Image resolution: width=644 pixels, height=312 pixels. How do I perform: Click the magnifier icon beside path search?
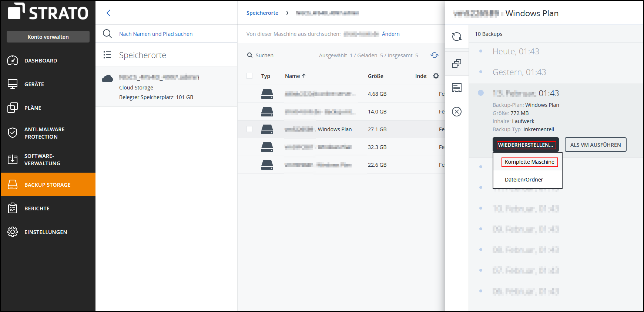tap(107, 34)
